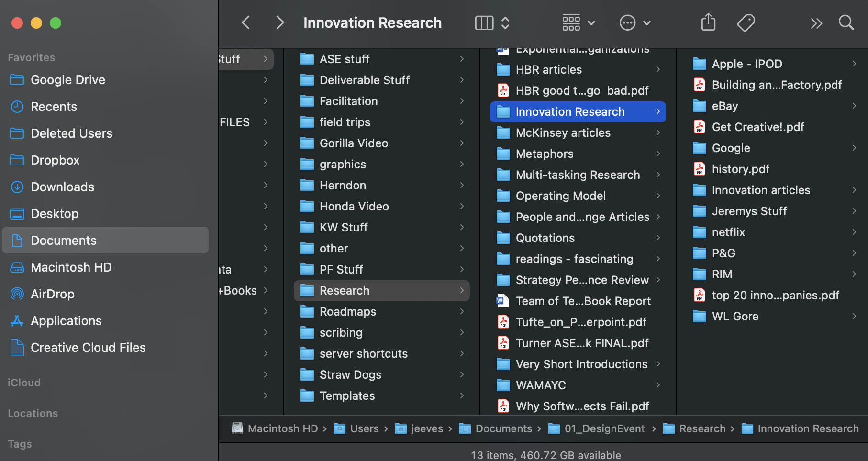Click the Creative Cloud Files sidebar icon
Image resolution: width=868 pixels, height=461 pixels.
(17, 348)
